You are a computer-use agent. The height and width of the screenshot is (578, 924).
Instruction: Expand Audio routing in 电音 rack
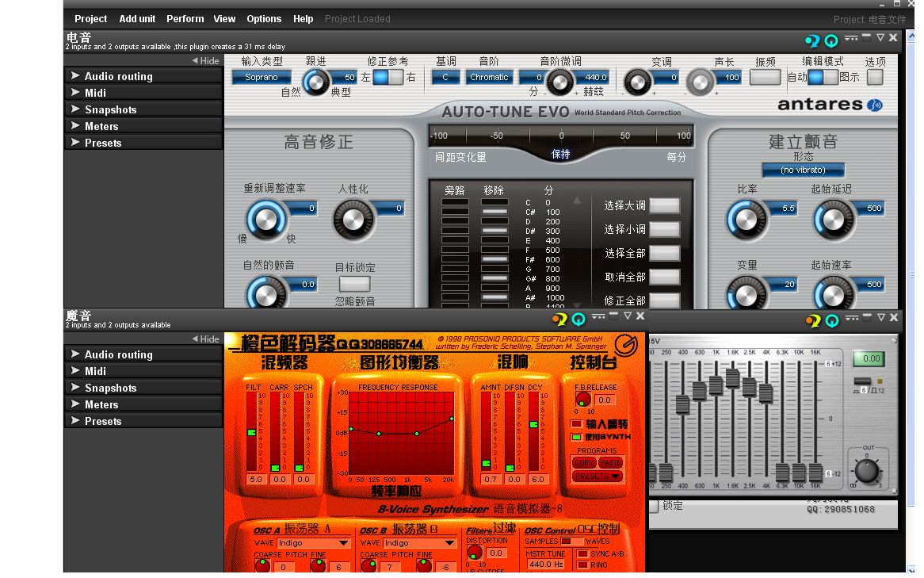tap(143, 76)
